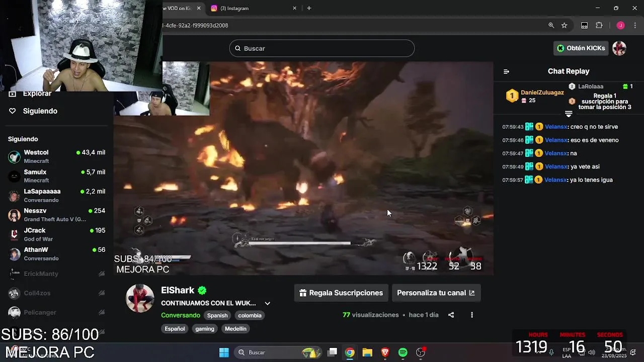
Task: Open the Westcol channel in the sidebar
Action: [57, 156]
